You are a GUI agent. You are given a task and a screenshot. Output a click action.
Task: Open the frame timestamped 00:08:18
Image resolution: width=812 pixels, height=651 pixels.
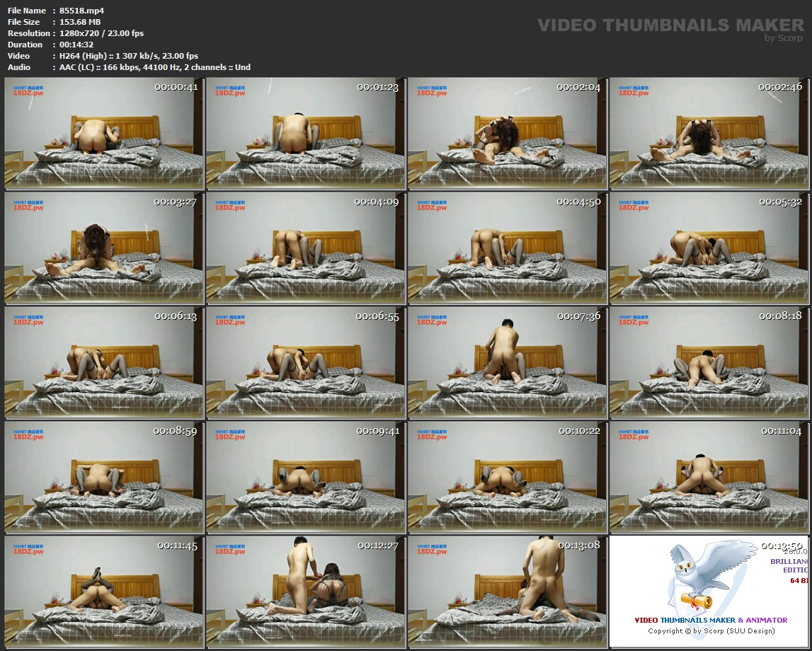coord(709,363)
